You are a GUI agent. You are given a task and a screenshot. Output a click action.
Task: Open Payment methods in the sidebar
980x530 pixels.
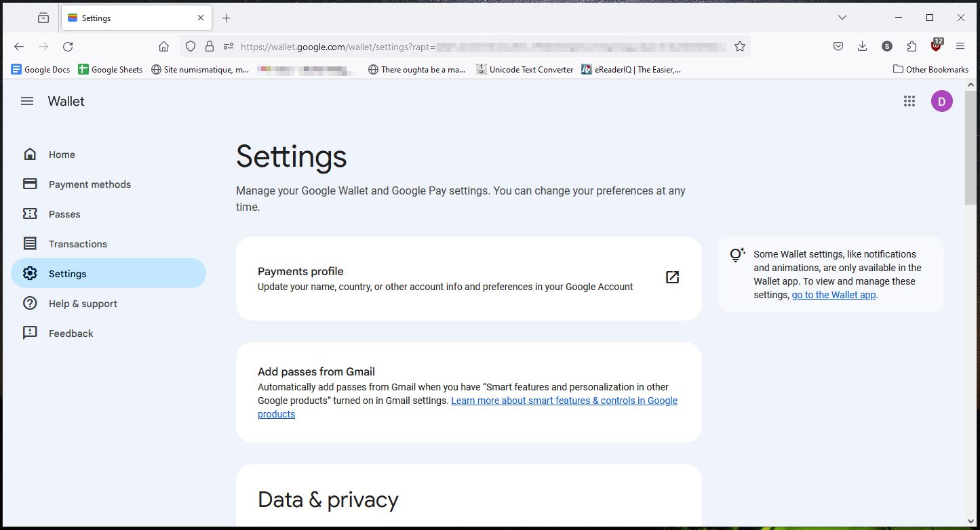109,184
